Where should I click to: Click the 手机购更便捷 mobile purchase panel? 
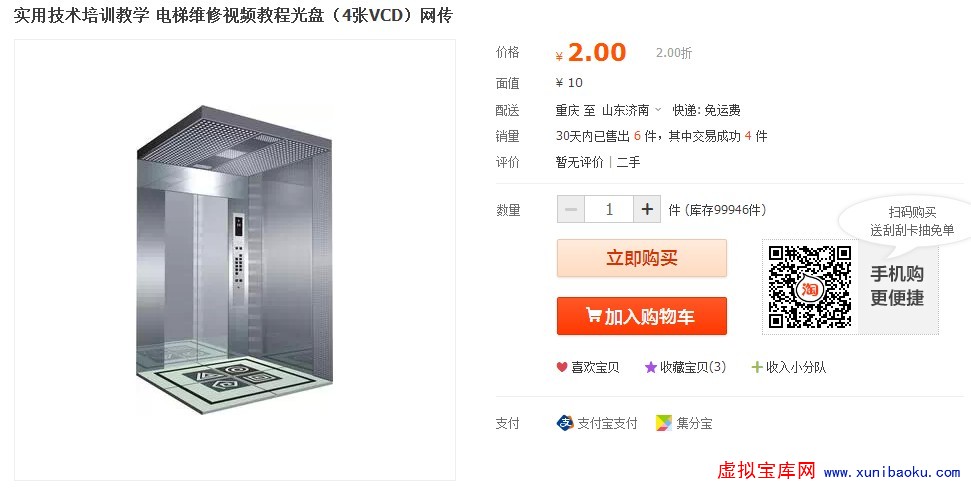897,286
